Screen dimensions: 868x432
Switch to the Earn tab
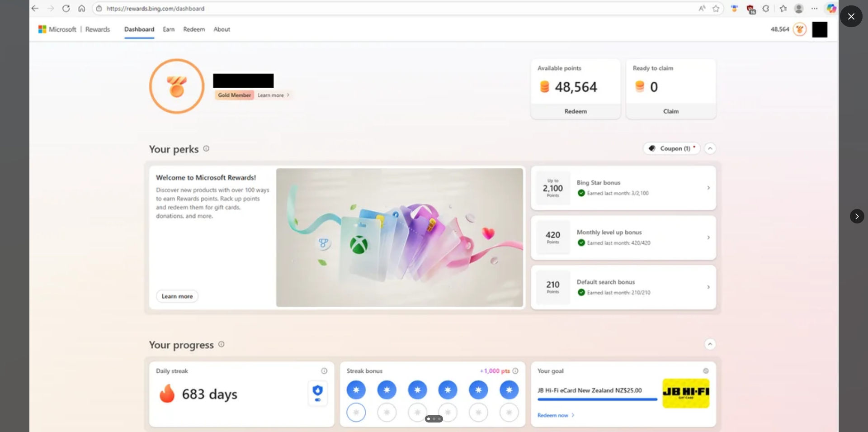(x=169, y=29)
